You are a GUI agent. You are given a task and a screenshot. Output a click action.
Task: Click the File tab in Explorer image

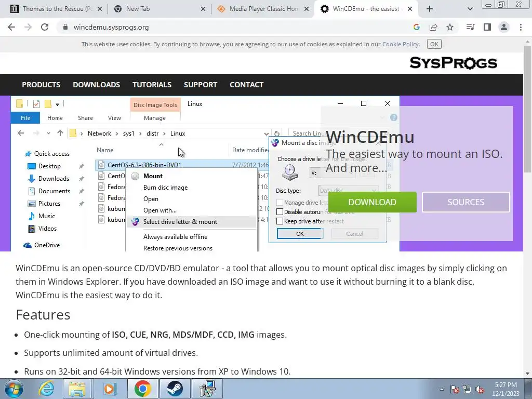[x=25, y=118]
